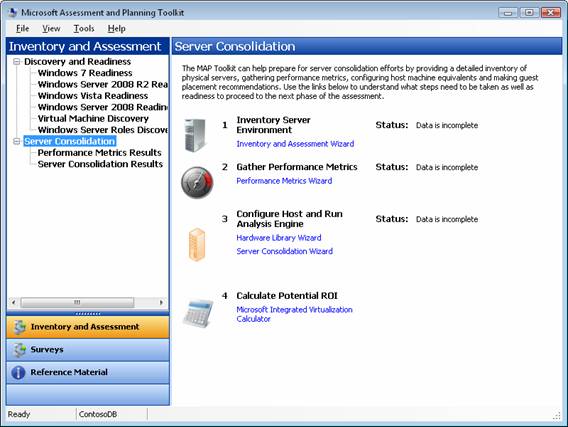The width and height of the screenshot is (568, 427).
Task: Select Windows Server Roles Discovery node
Action: [103, 130]
